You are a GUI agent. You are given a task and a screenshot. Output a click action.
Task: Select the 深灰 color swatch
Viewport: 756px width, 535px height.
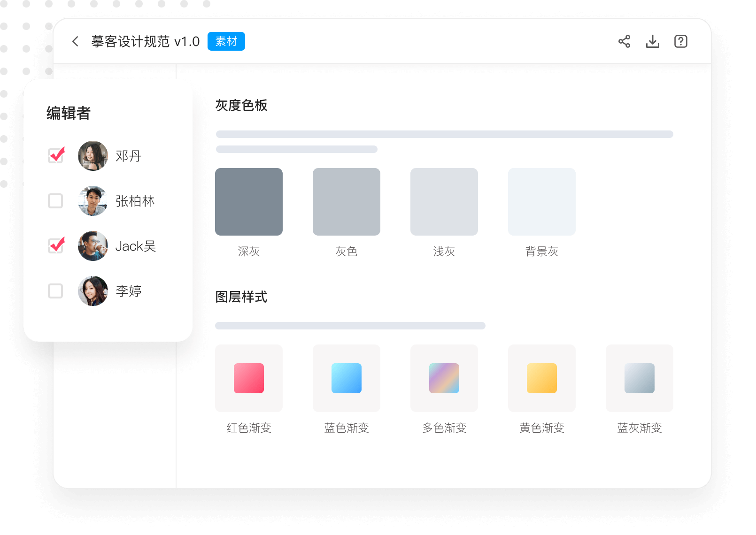click(249, 202)
